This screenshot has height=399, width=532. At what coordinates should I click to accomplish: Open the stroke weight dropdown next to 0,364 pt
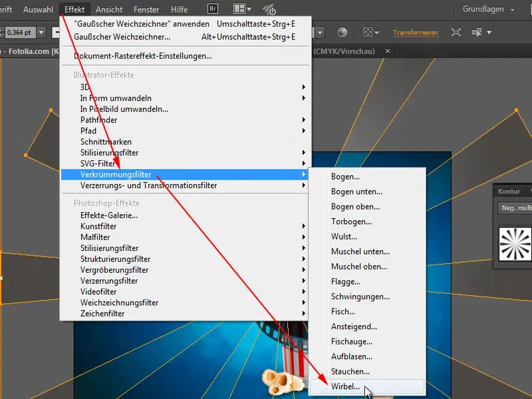coord(40,31)
